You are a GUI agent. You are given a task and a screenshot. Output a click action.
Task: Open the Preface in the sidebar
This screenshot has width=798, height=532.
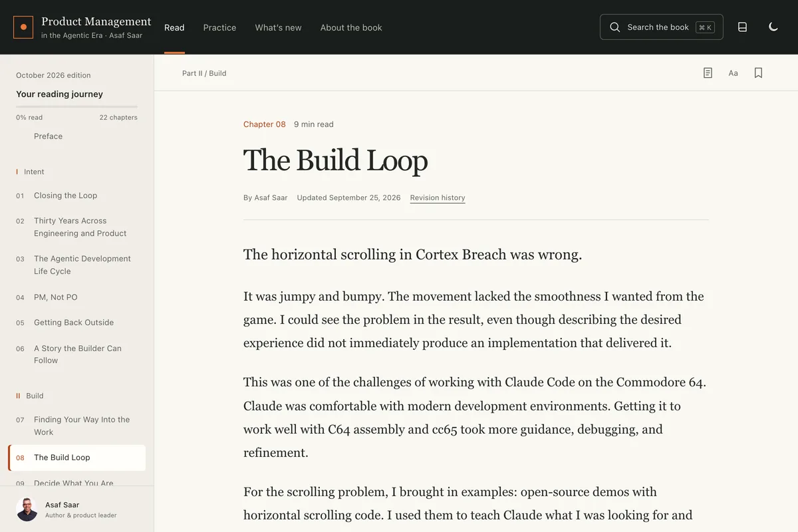[48, 136]
